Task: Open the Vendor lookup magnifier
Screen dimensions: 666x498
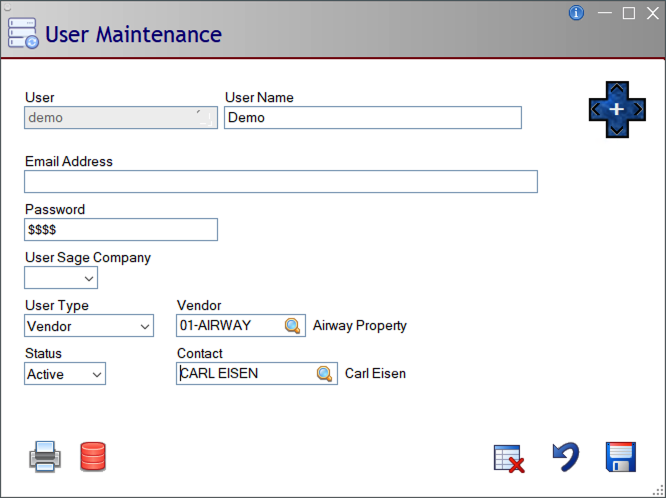Action: tap(292, 326)
